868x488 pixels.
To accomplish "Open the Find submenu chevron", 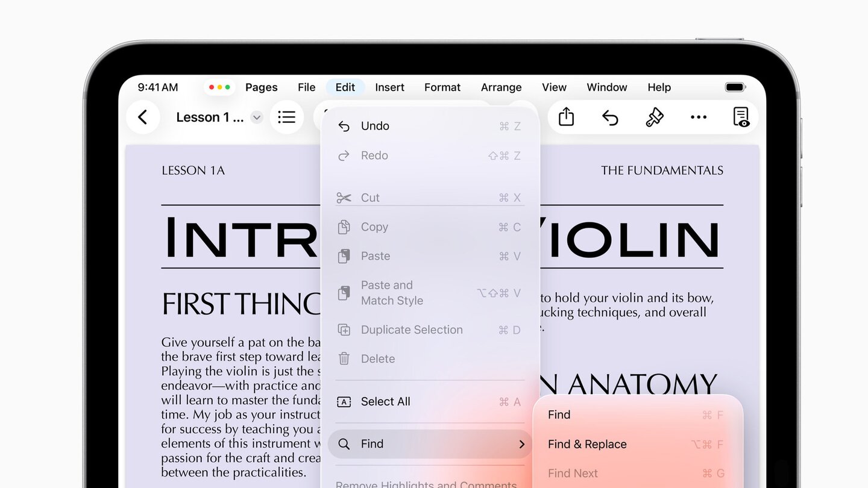I will tap(521, 444).
